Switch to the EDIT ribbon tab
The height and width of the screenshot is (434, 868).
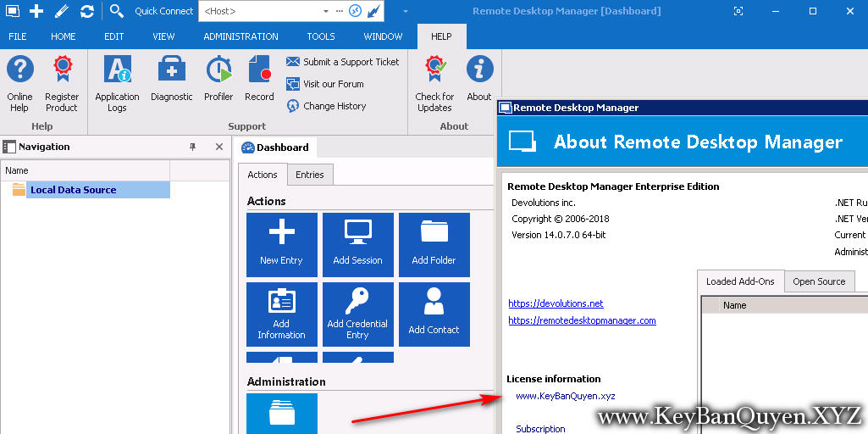pos(114,36)
